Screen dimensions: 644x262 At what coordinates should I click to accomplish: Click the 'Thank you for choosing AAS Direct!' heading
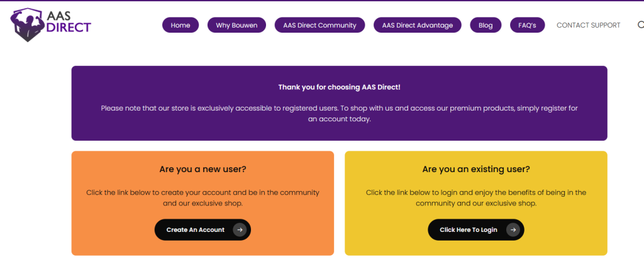(339, 87)
